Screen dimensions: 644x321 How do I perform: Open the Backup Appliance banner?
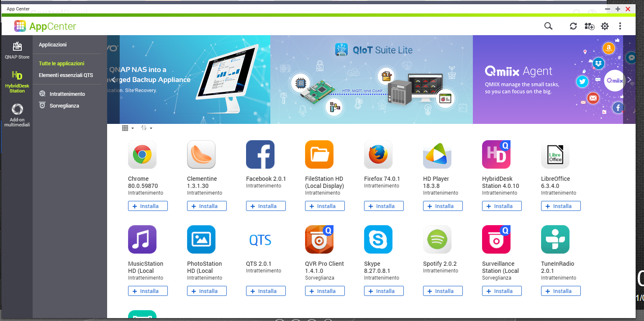pyautogui.click(x=189, y=80)
